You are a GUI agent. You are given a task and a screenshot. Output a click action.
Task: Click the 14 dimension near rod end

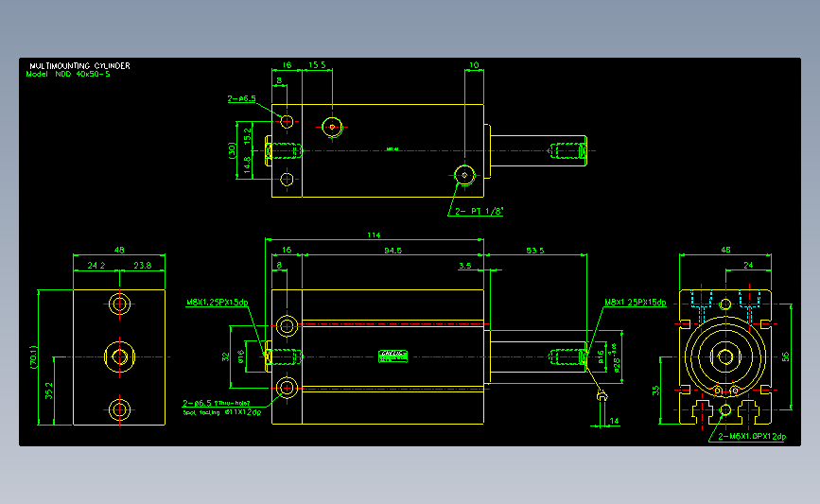pos(614,421)
